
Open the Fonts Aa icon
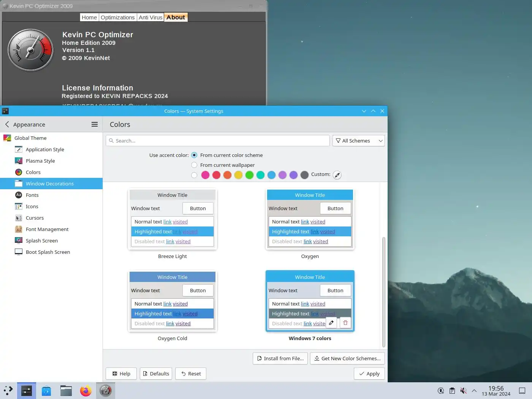click(19, 195)
